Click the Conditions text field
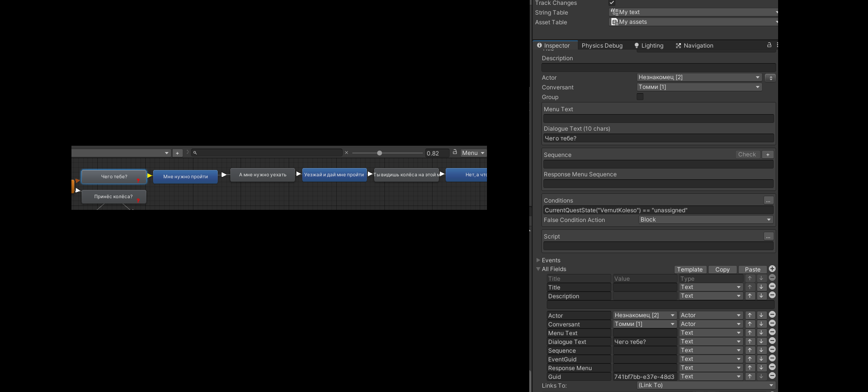The image size is (868, 392). pos(659,210)
